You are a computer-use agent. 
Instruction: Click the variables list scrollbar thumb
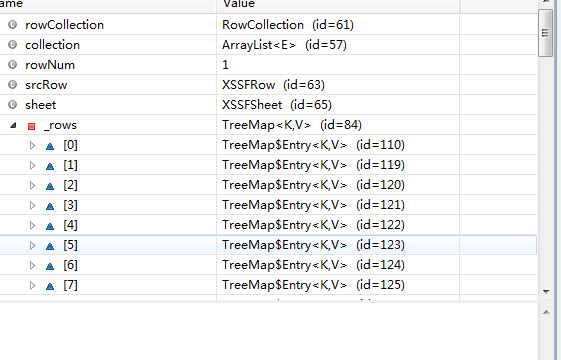[546, 33]
